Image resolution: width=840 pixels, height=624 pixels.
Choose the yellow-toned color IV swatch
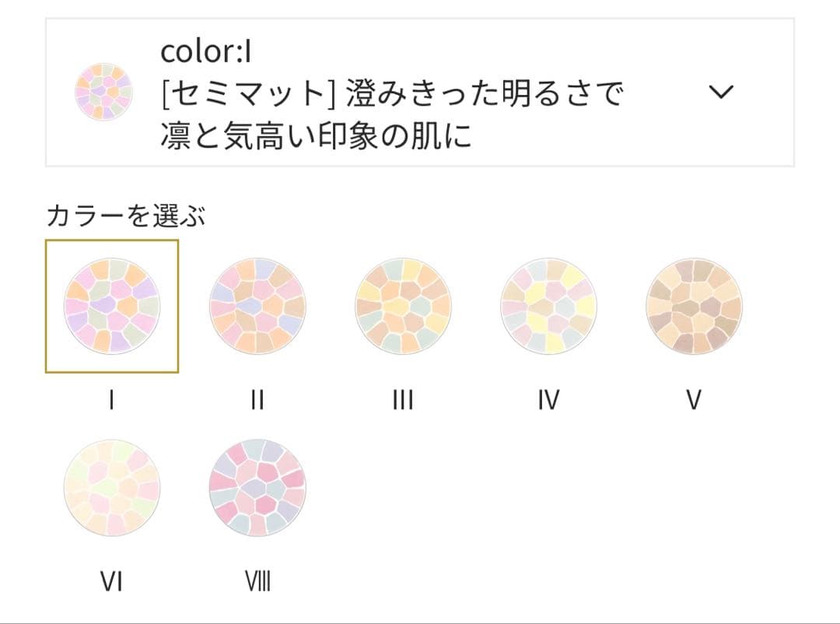547,306
